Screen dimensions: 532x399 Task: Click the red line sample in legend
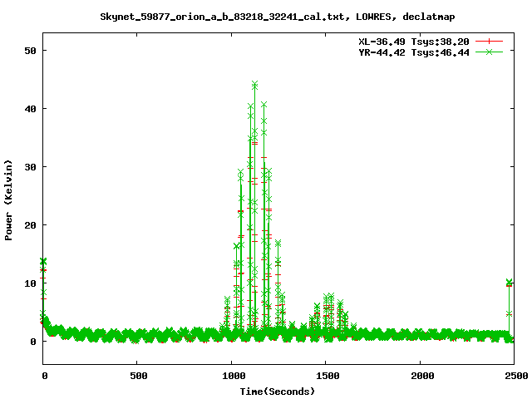[x=489, y=42]
